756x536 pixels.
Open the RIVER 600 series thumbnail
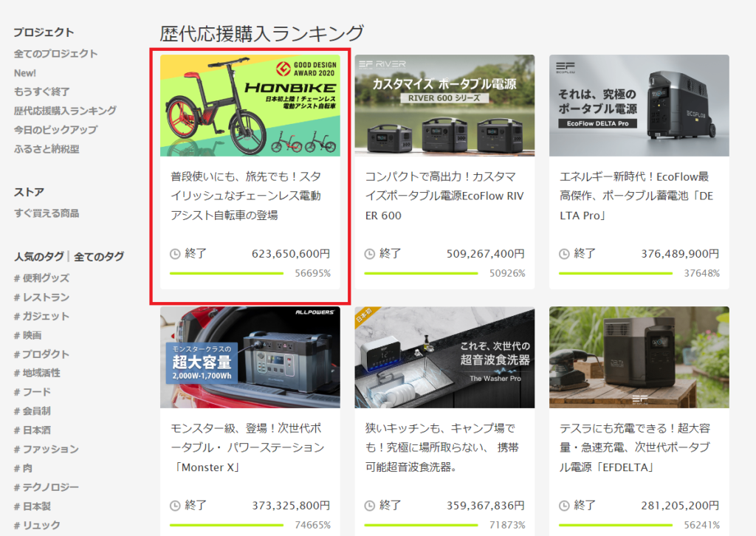[x=444, y=106]
